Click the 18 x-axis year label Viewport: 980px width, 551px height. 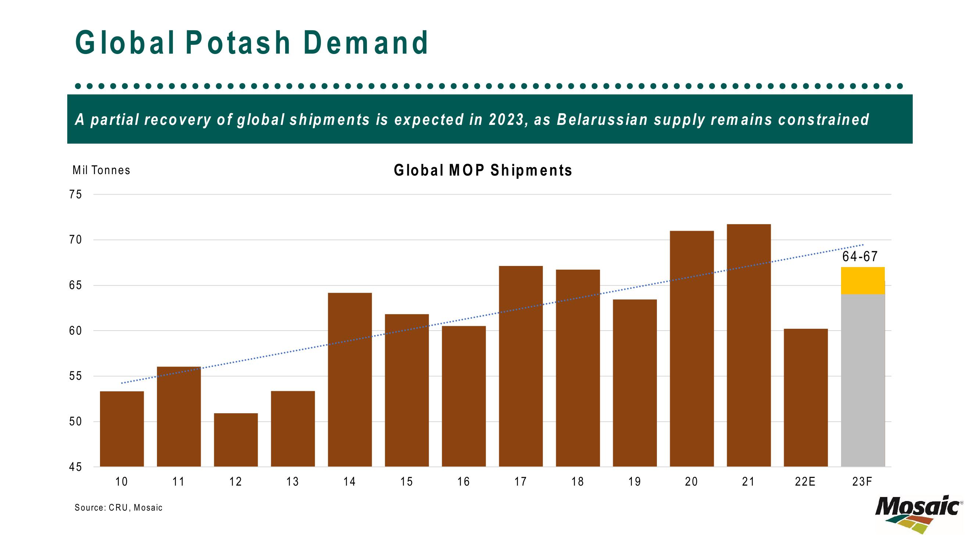tap(577, 482)
